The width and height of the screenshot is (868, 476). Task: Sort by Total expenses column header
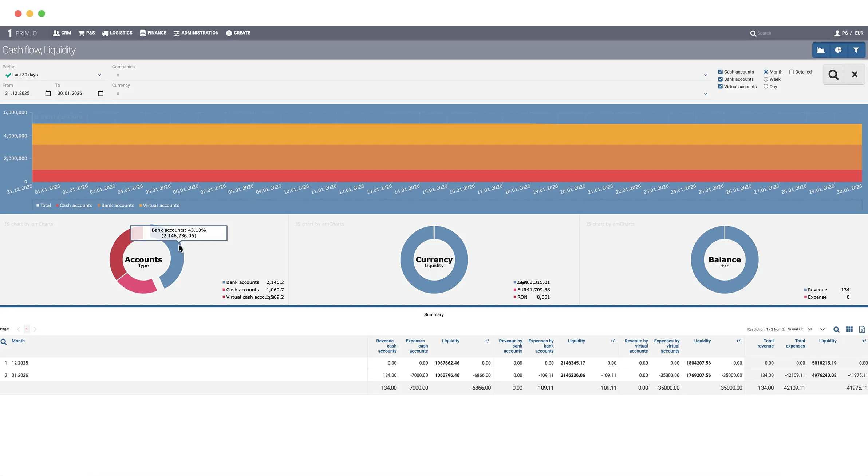795,344
